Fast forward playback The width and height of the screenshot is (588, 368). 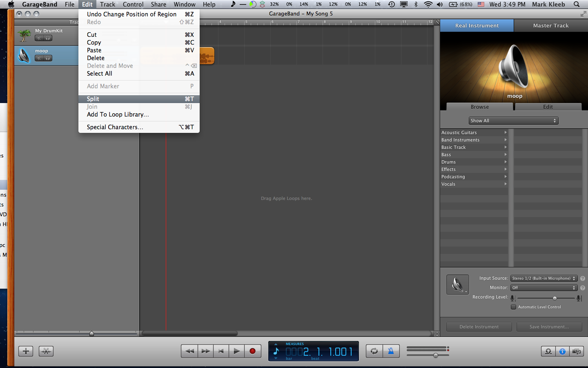pyautogui.click(x=205, y=351)
